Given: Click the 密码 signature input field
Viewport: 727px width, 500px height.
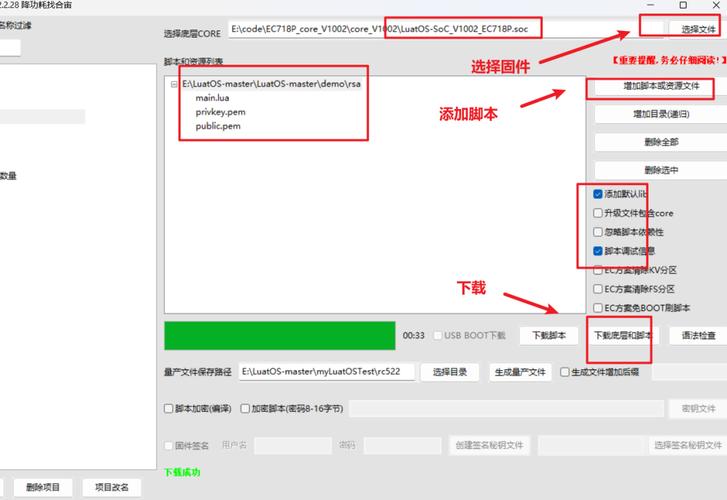Looking at the screenshot, I should [x=402, y=446].
